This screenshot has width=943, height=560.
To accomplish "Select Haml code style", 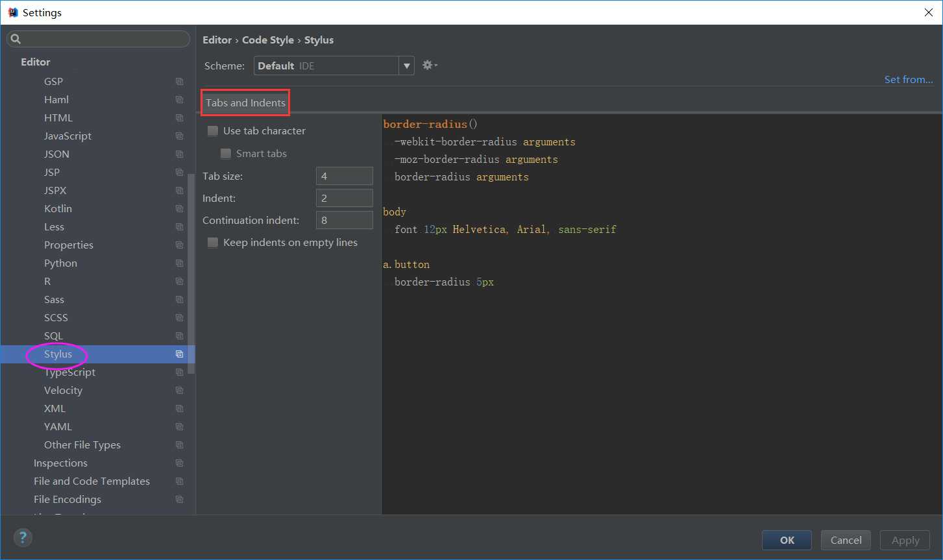I will click(x=56, y=100).
